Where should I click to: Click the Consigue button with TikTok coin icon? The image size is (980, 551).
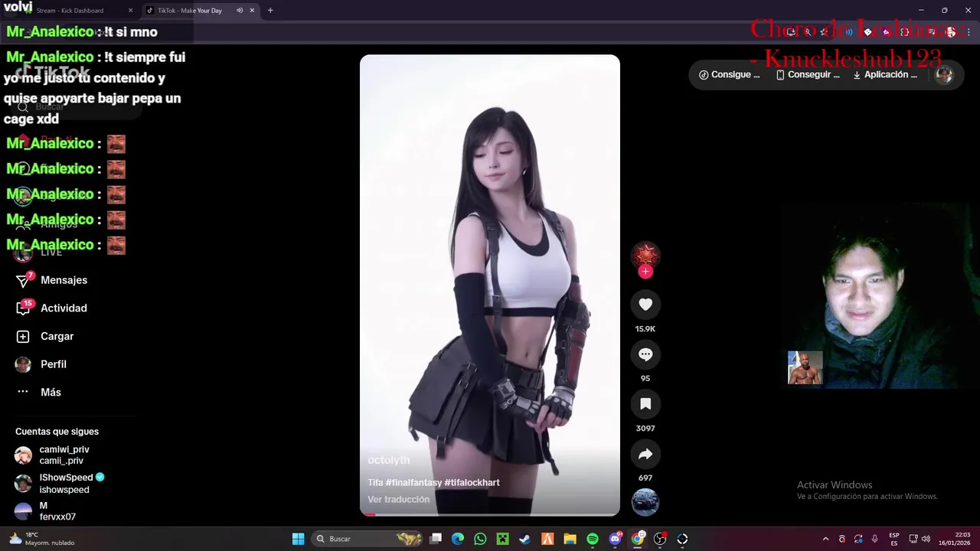730,75
